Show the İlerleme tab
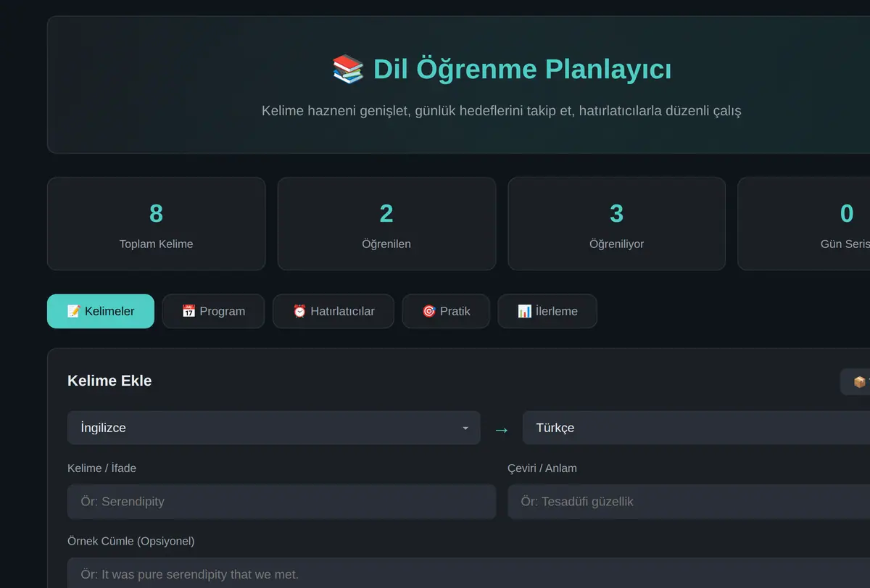 [547, 311]
